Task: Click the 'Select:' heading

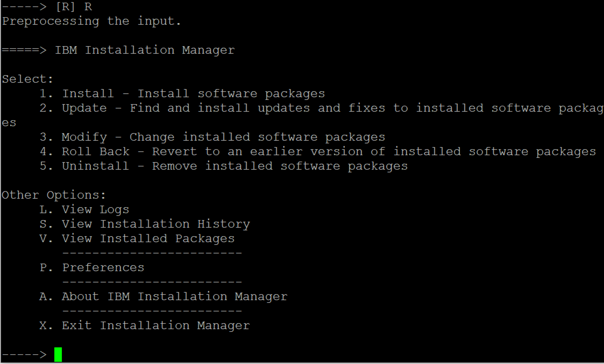Action: 27,79
